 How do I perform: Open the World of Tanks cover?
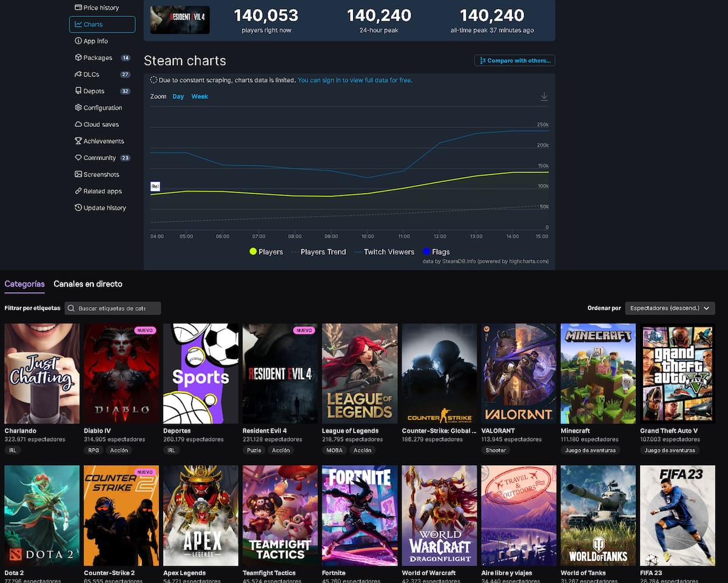(x=598, y=516)
